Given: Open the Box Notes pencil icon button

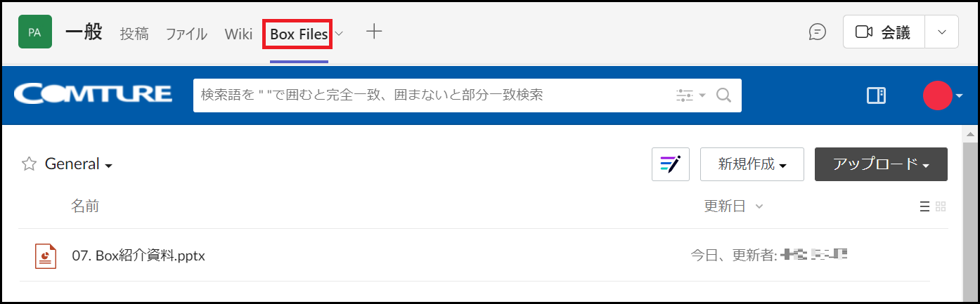Looking at the screenshot, I should [x=671, y=164].
